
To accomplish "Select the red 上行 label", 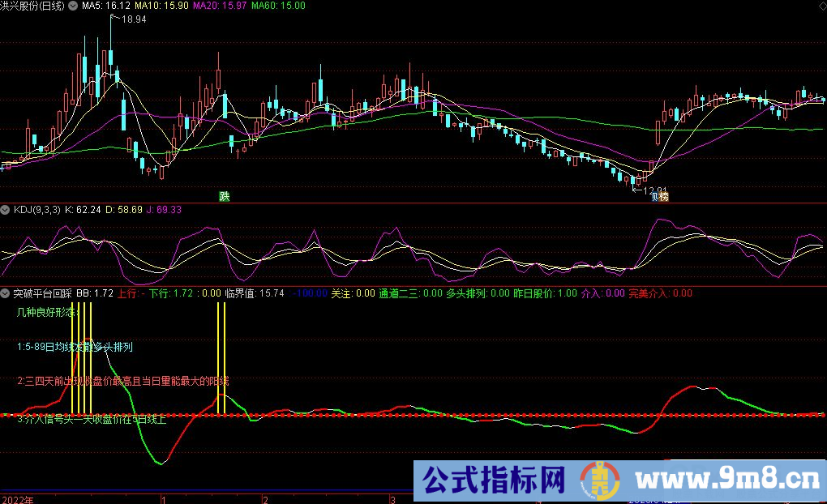I will pyautogui.click(x=127, y=293).
